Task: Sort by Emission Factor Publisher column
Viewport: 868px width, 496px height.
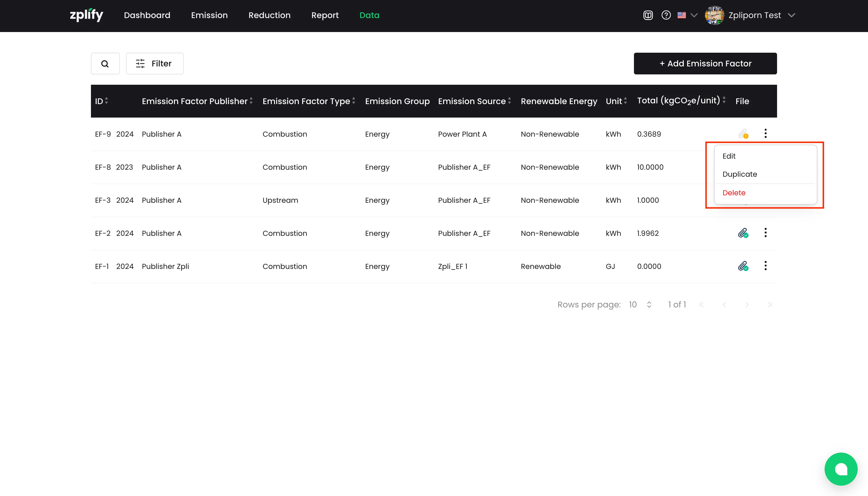Action: pos(197,101)
